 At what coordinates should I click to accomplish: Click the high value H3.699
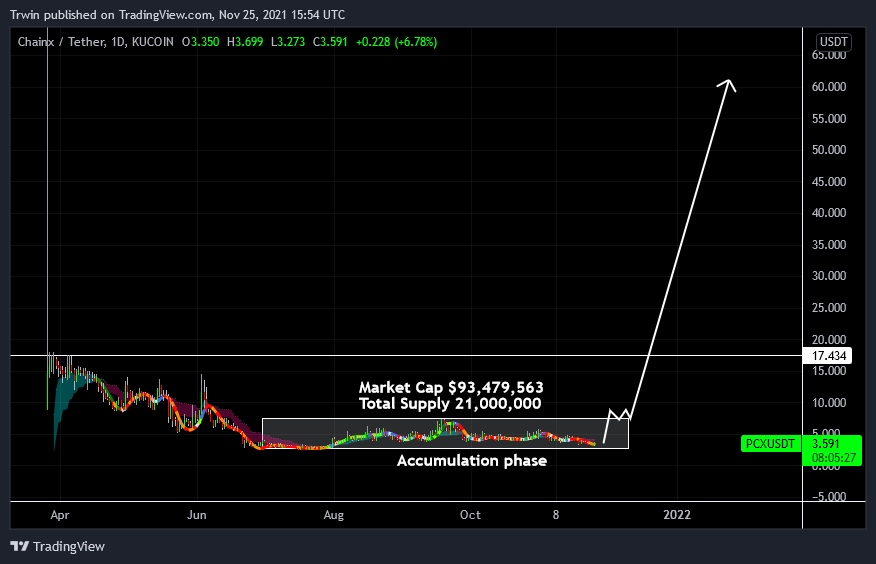[245, 42]
